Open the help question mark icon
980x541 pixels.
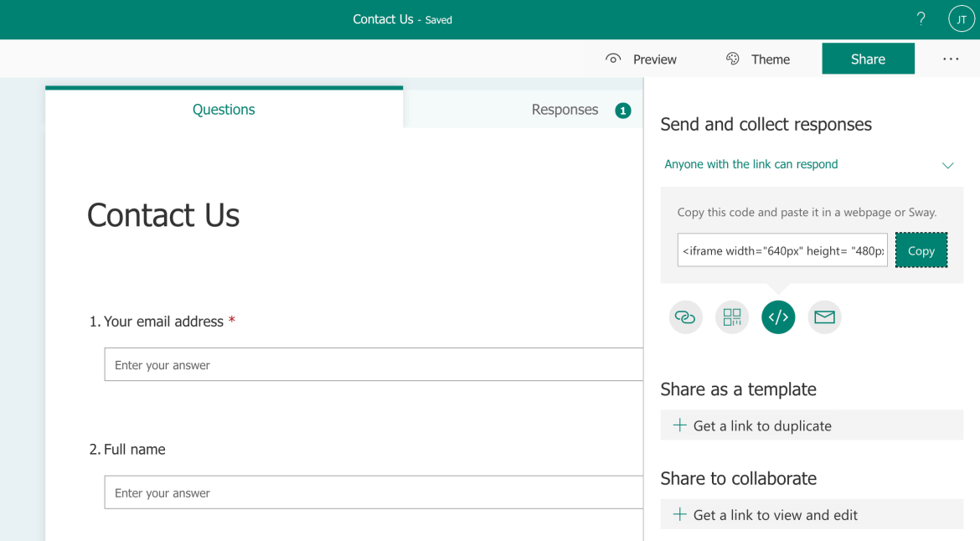pos(921,19)
